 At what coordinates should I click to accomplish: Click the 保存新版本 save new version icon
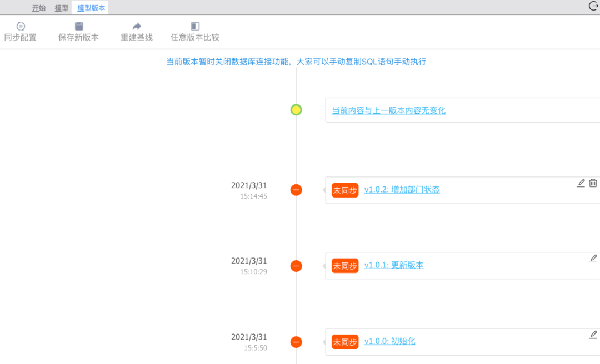click(x=78, y=26)
